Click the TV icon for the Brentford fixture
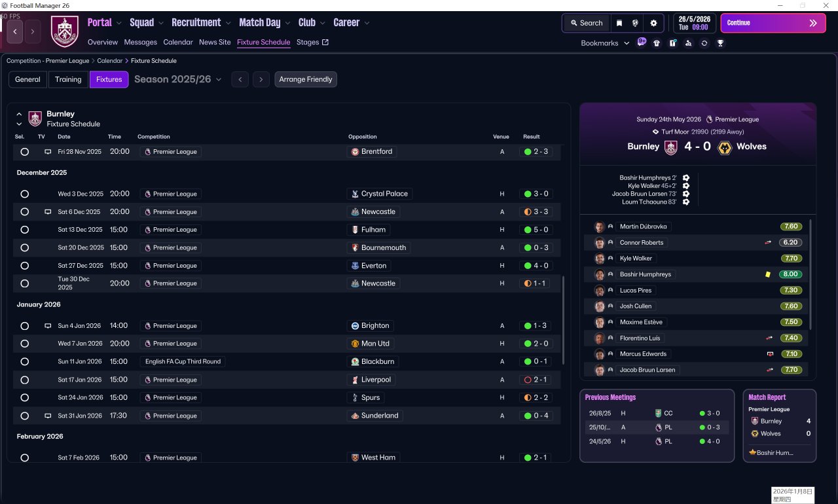Screen dimensions: 838x504 tap(48, 152)
